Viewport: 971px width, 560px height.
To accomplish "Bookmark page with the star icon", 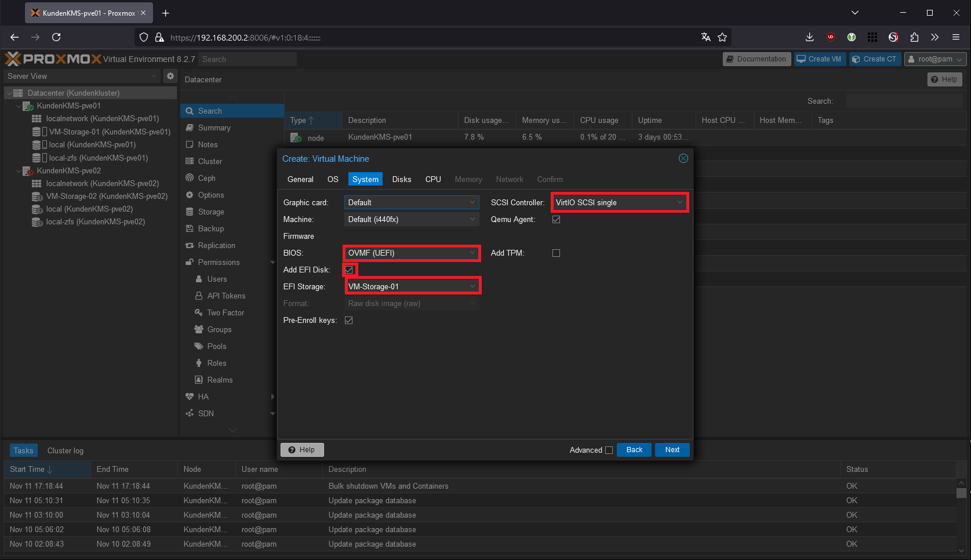I will click(x=722, y=37).
